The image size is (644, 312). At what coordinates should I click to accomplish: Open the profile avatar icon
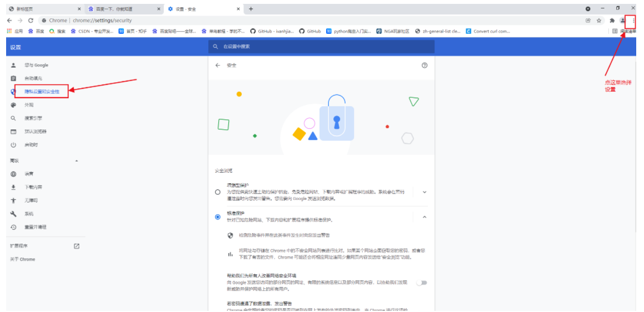click(x=623, y=21)
